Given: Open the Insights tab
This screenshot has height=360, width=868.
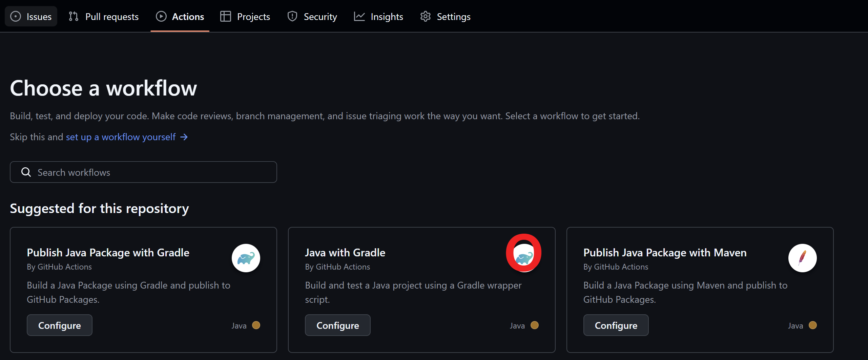Looking at the screenshot, I should point(378,16).
